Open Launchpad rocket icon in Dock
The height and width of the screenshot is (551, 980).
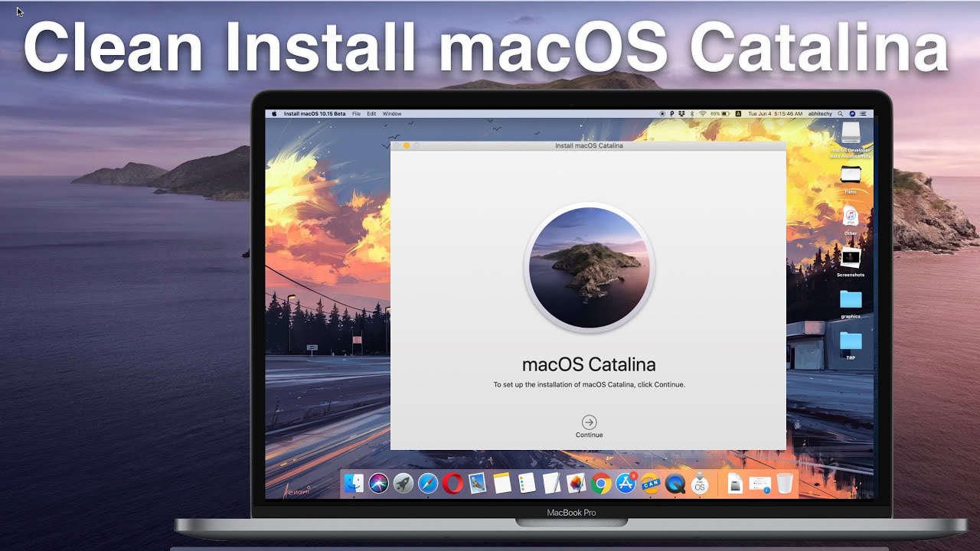pos(403,483)
